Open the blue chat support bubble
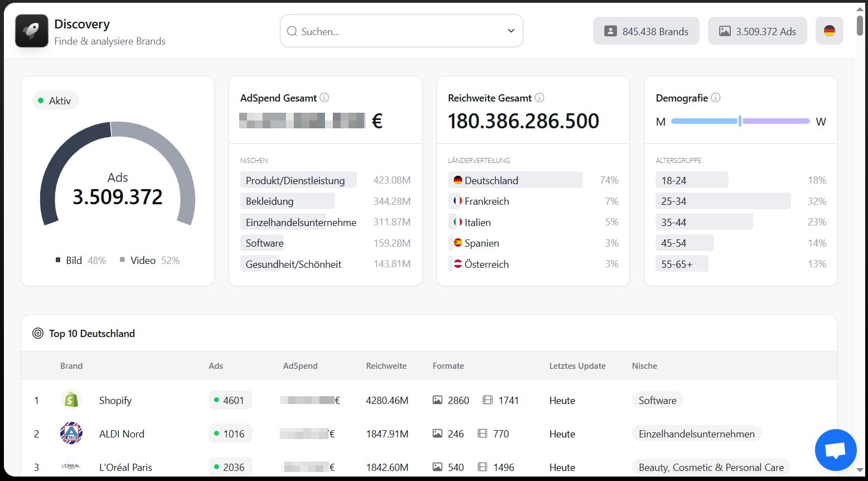Image resolution: width=868 pixels, height=481 pixels. pyautogui.click(x=835, y=450)
